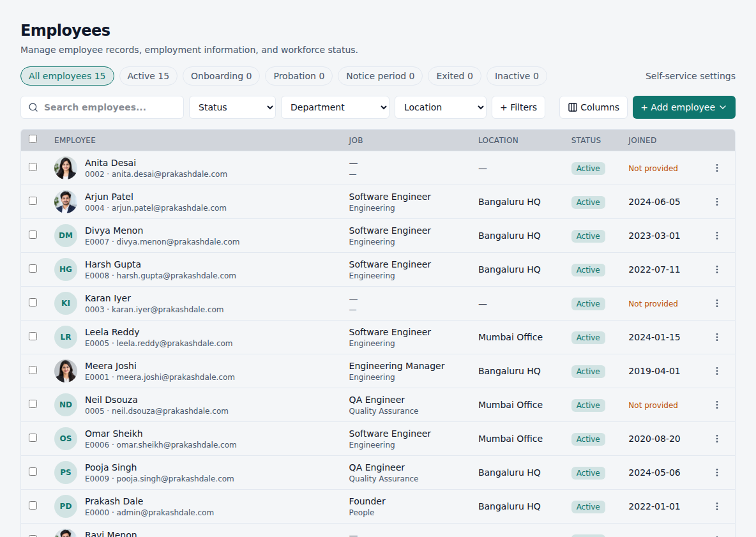Click the email meera.joshi@prakashdale.com
756x537 pixels.
click(176, 377)
